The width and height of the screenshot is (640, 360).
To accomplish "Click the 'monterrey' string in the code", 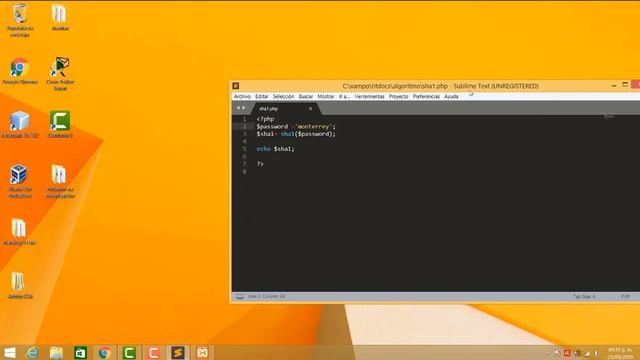I will [313, 127].
